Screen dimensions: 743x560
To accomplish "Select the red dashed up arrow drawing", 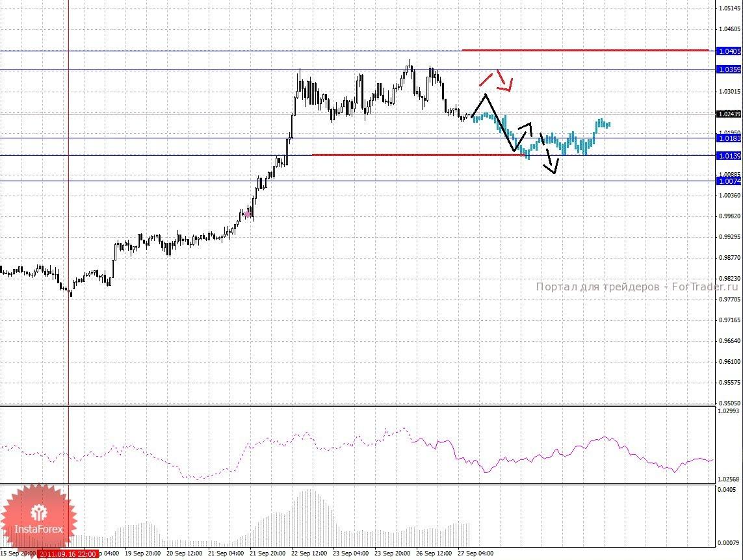I will click(486, 79).
